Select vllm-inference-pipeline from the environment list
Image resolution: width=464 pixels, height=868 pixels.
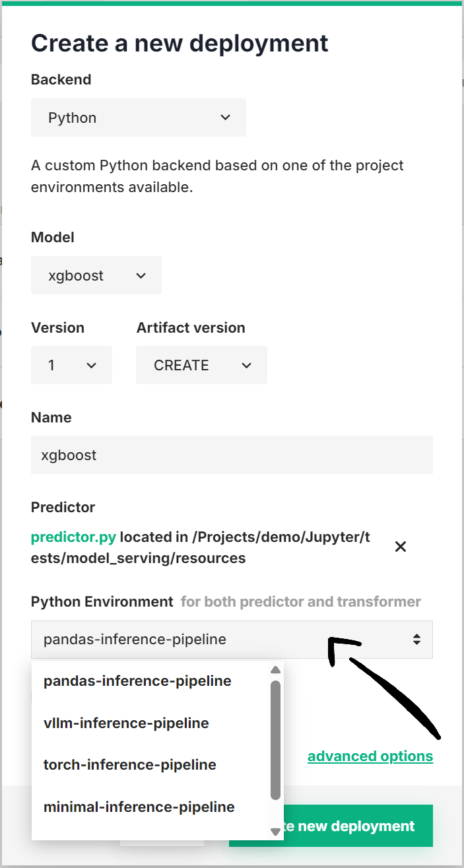[125, 723]
